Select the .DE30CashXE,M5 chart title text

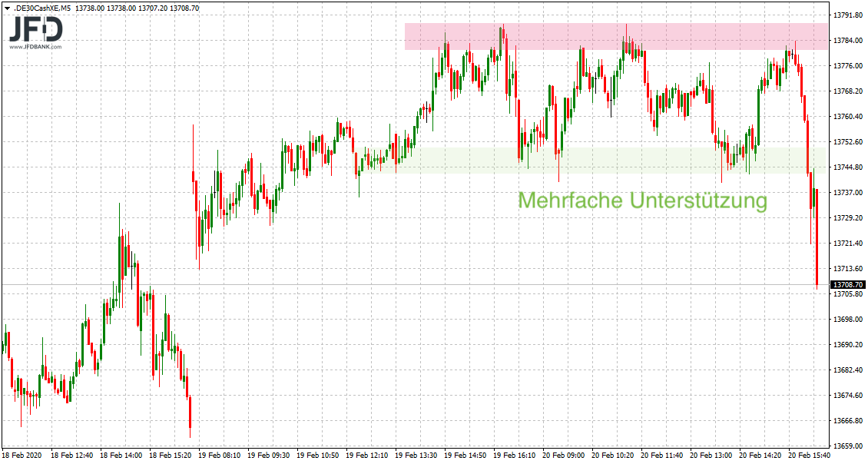pos(46,8)
